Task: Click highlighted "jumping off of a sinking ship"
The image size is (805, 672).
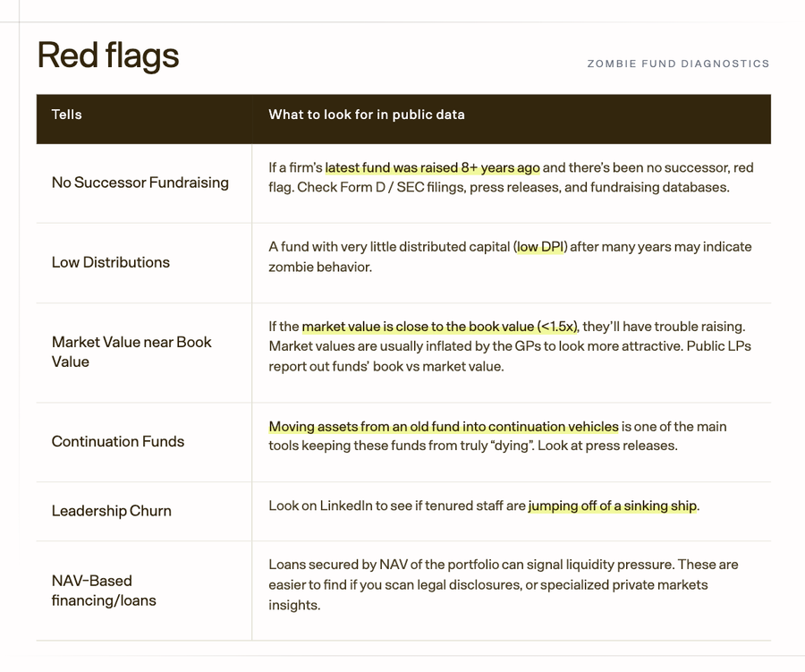Action: pos(613,506)
